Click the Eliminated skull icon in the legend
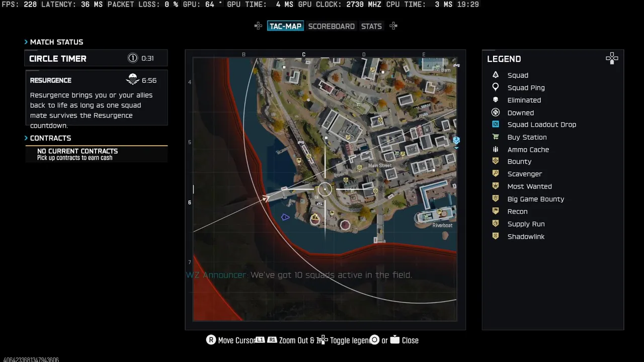 click(x=496, y=100)
